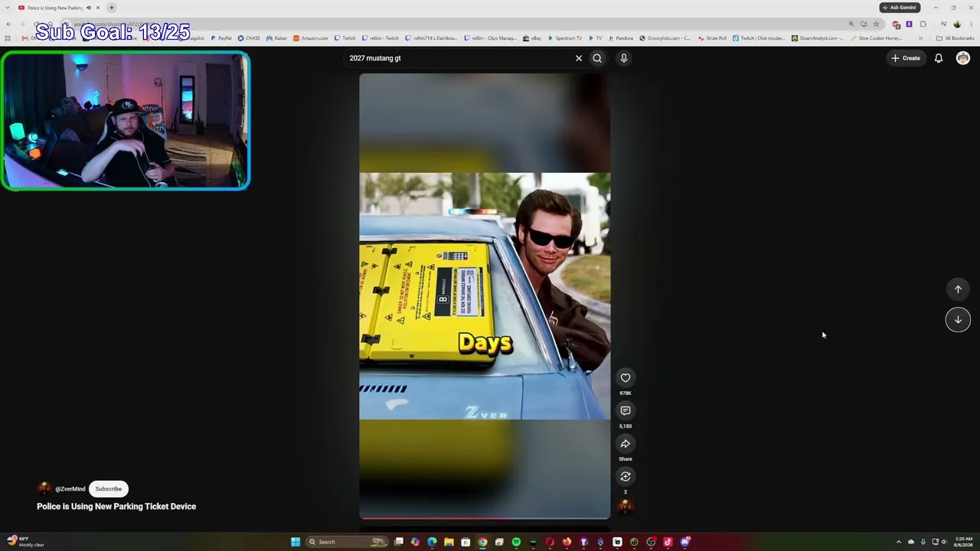
Task: Open the eBay bookmark
Action: (x=532, y=38)
